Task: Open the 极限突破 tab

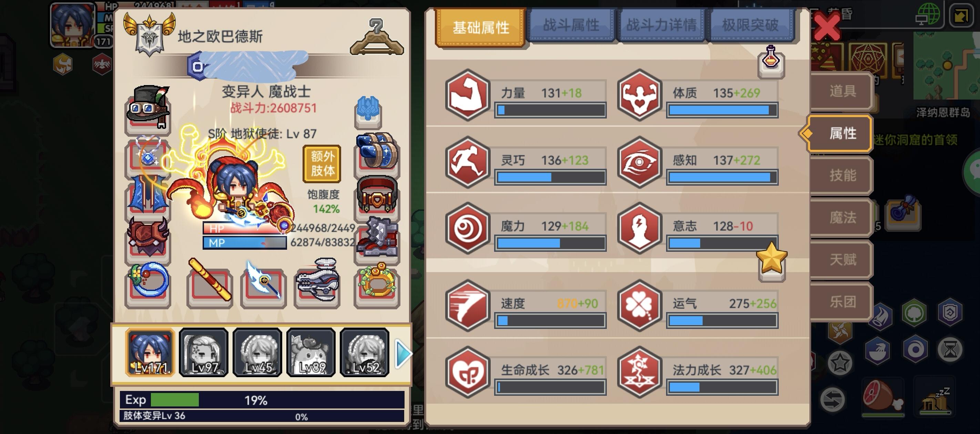Action: point(751,25)
